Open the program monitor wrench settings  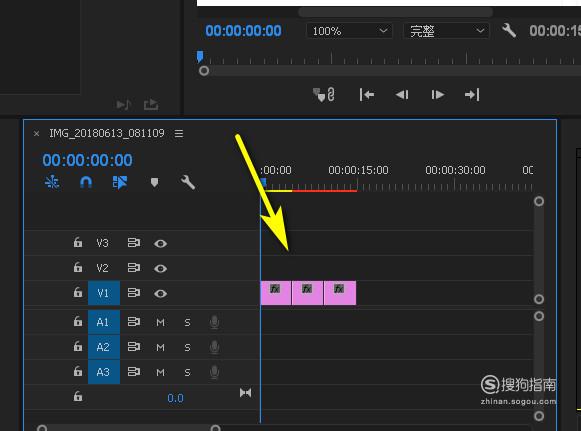point(509,31)
